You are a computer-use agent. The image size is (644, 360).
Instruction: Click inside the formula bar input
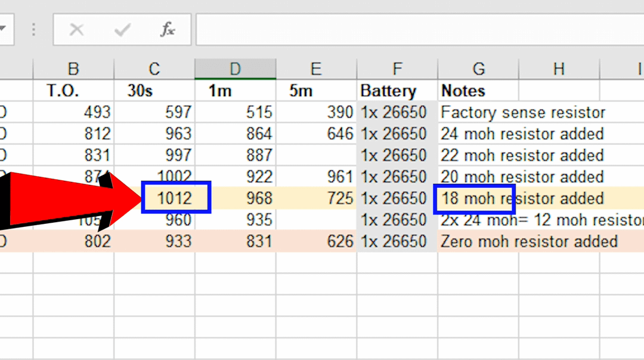click(417, 30)
